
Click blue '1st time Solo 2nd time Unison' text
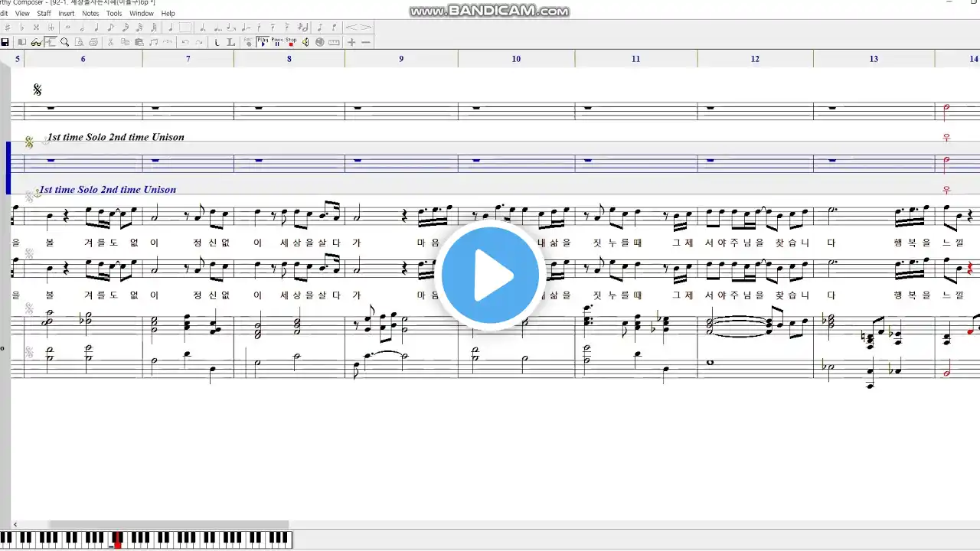(107, 189)
